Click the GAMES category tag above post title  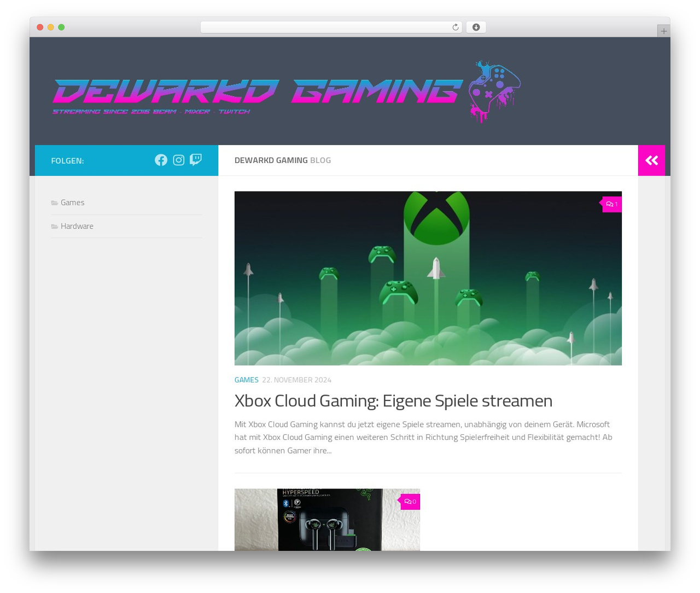click(247, 380)
